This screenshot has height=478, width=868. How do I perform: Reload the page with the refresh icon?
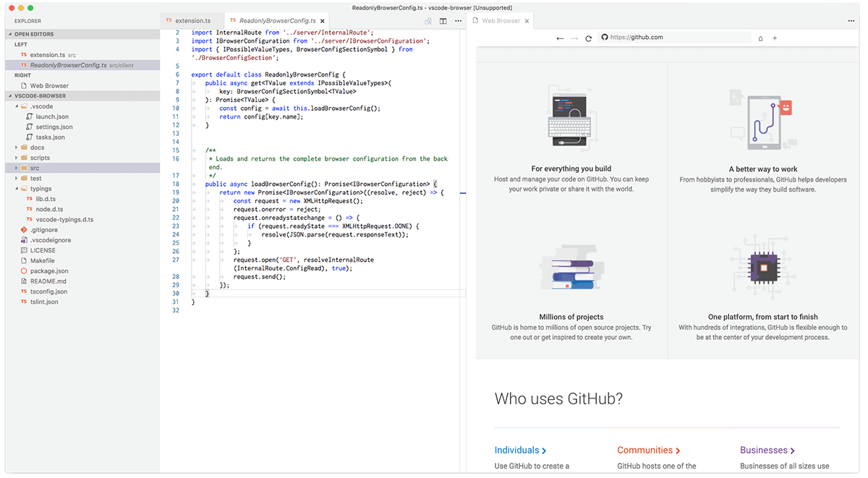588,38
